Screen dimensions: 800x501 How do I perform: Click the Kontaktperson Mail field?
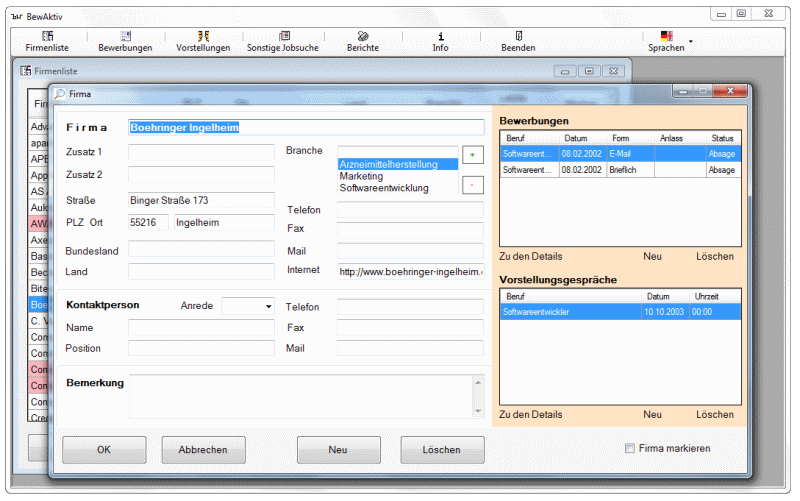point(410,348)
